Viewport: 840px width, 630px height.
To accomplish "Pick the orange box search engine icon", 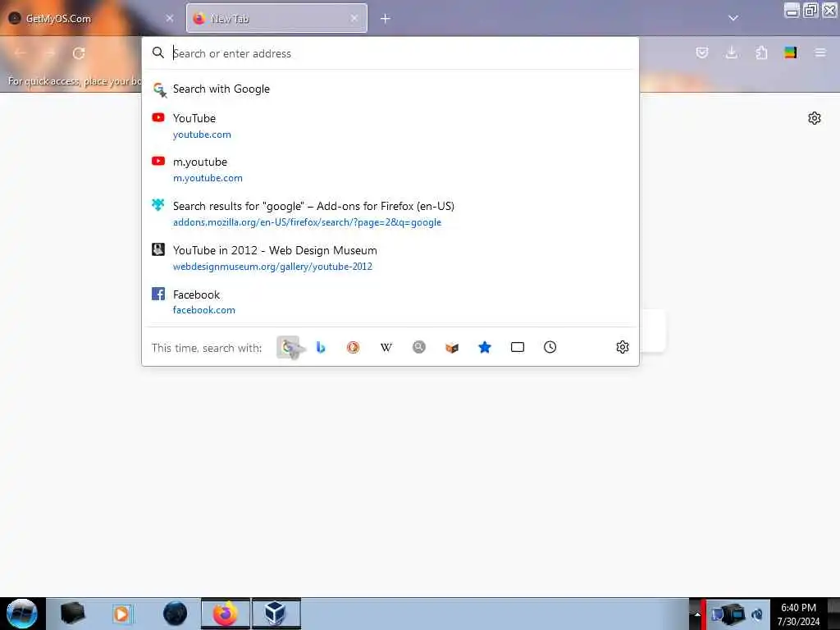I will click(452, 348).
